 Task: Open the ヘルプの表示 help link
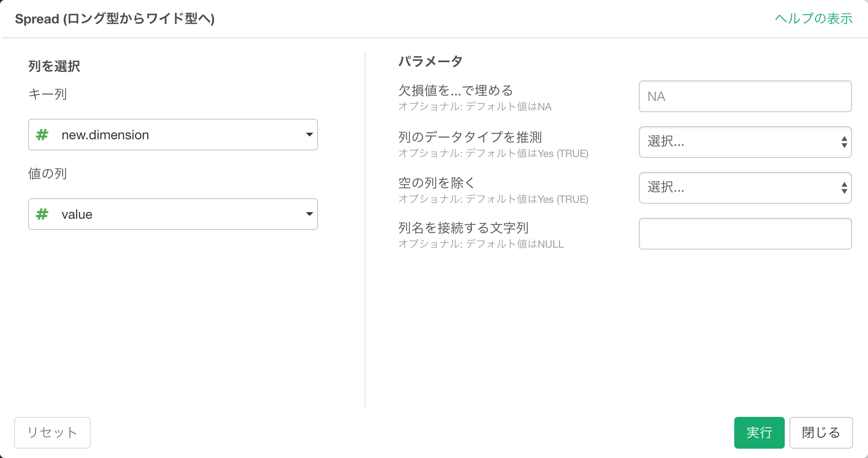814,19
